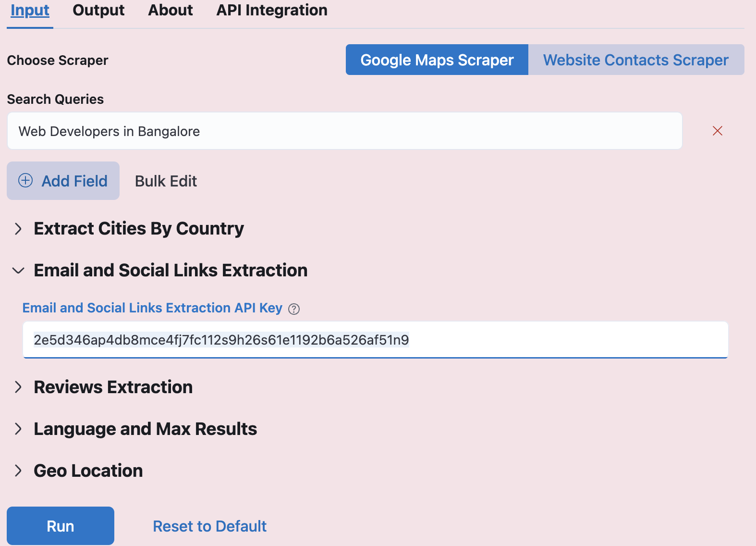Collapse Email and Social Links Extraction chevron
The height and width of the screenshot is (546, 756).
pos(18,271)
